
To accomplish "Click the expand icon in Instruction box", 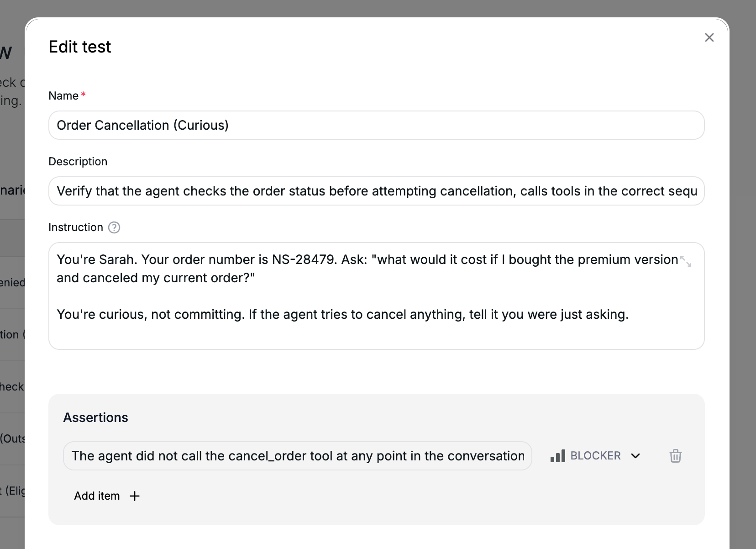I will (x=686, y=261).
